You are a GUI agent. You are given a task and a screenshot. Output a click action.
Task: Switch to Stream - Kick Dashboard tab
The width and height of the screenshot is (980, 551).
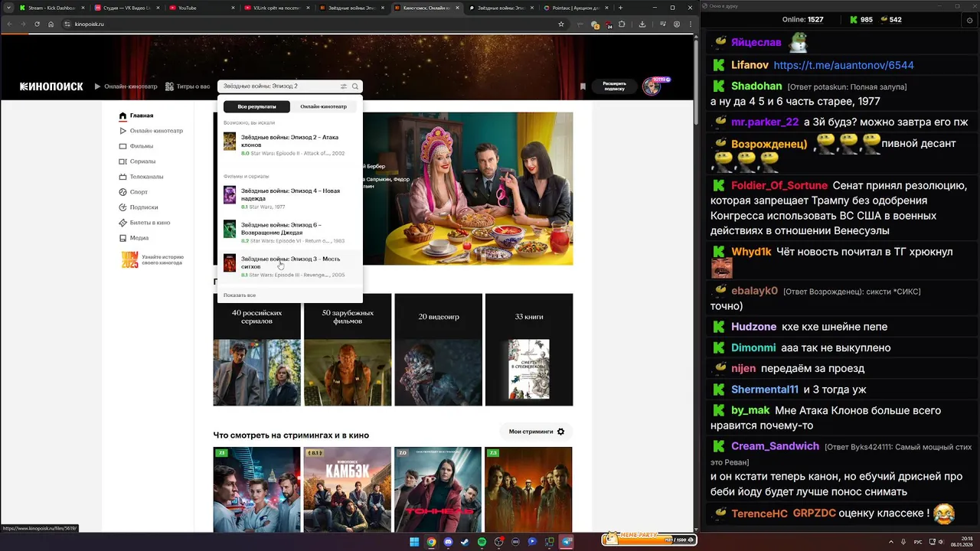pos(51,8)
